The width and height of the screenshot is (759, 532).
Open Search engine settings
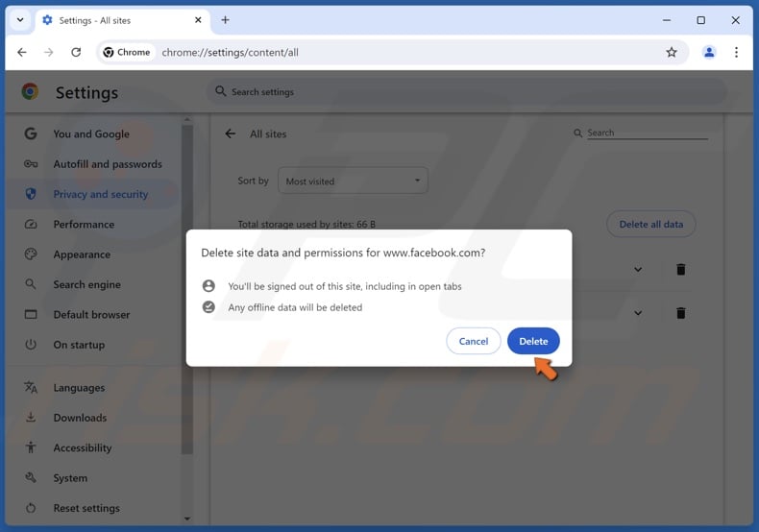pyautogui.click(x=93, y=284)
